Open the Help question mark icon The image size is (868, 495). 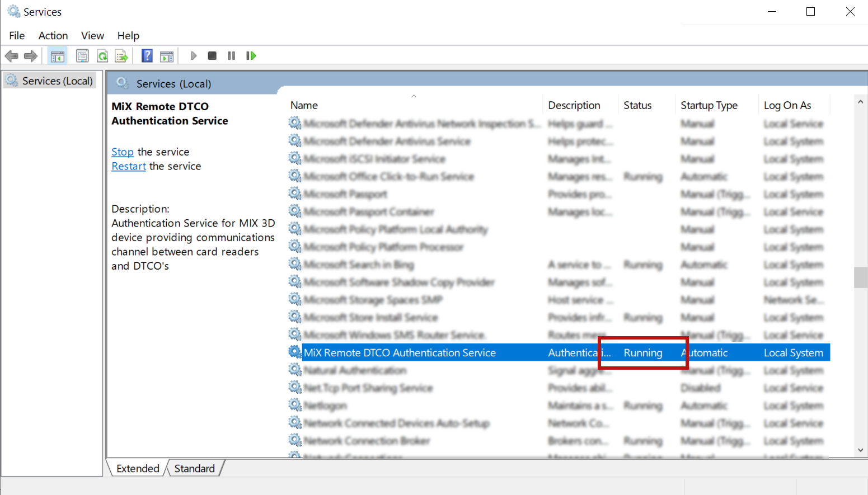click(147, 56)
